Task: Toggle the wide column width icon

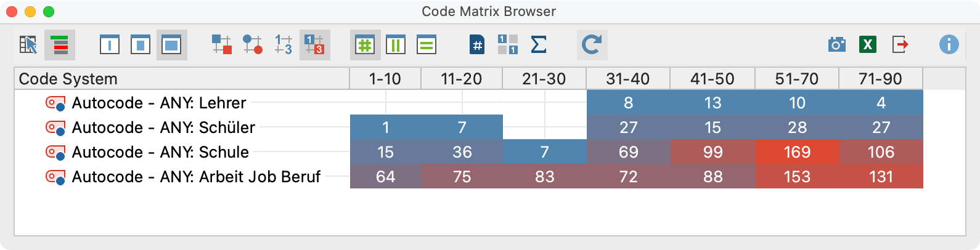Action: 171,45
